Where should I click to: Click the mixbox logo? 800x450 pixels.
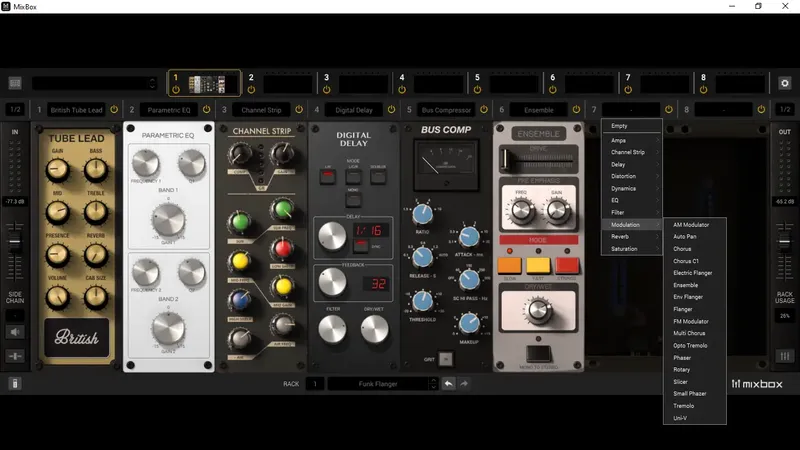point(757,384)
